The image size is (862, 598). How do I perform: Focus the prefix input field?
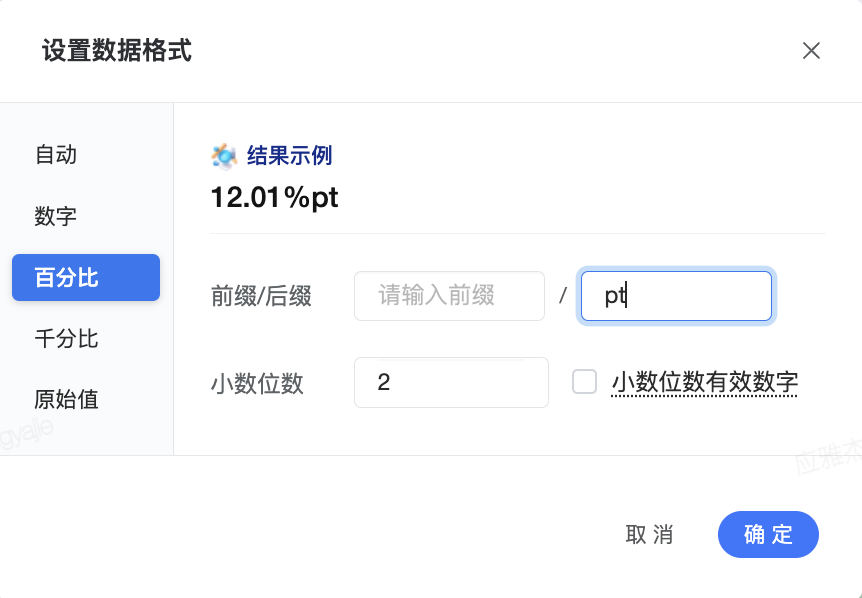click(x=449, y=296)
